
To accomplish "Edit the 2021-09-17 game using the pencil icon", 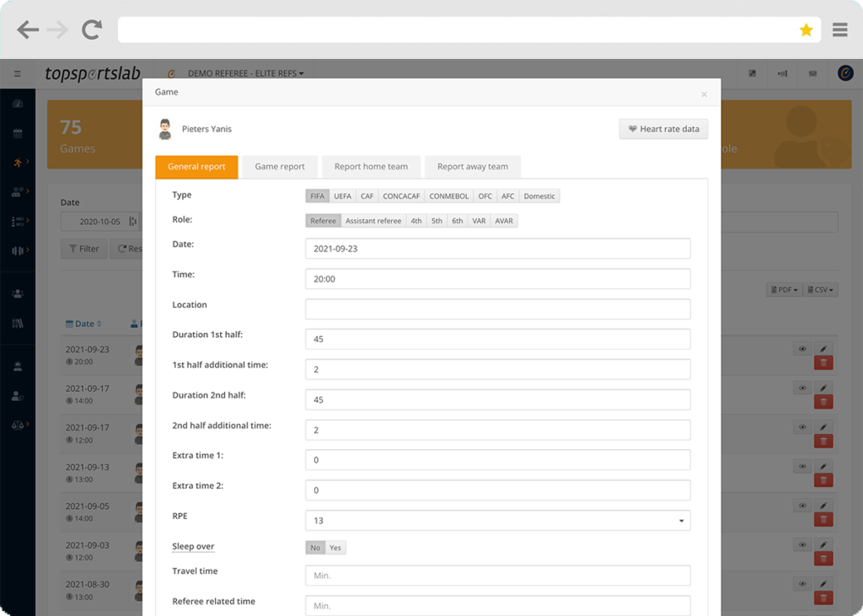I will pos(823,387).
